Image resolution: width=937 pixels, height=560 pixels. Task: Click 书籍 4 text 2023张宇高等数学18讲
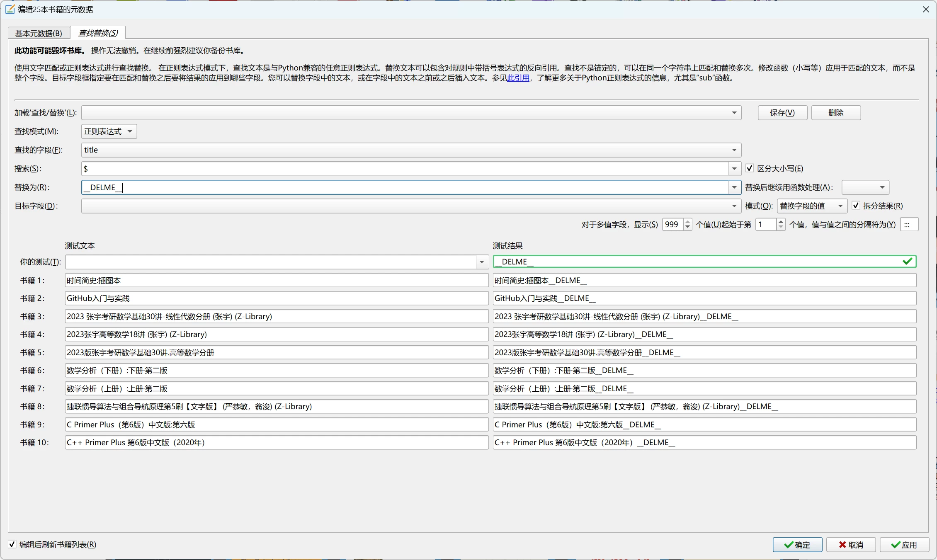(x=277, y=334)
